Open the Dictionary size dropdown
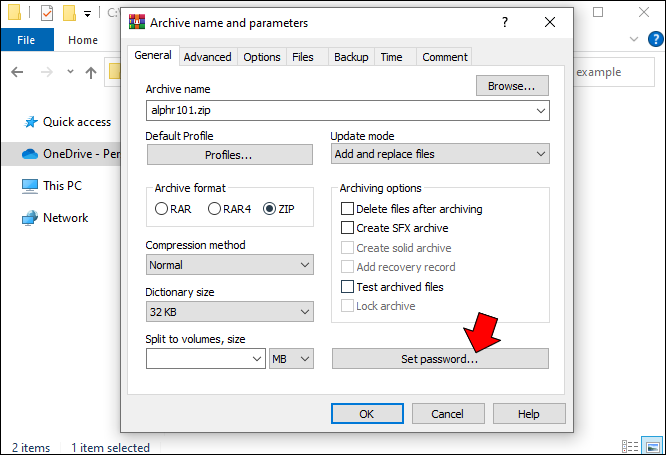The height and width of the screenshot is (455, 666). click(229, 312)
